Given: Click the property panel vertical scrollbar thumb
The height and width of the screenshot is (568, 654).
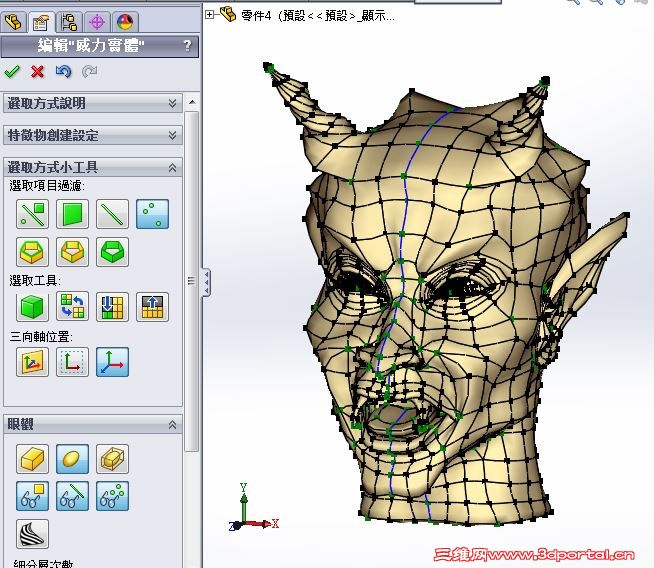Looking at the screenshot, I should click(192, 281).
